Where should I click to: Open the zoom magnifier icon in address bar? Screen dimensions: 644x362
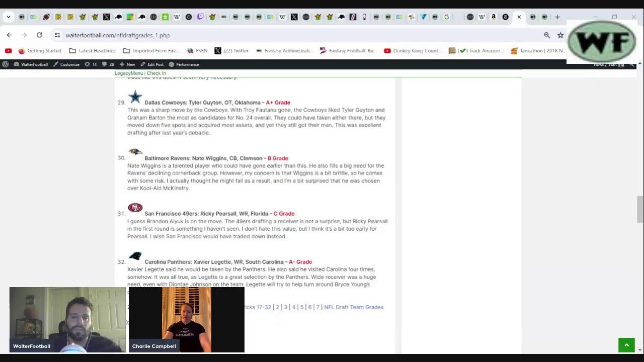(547, 35)
